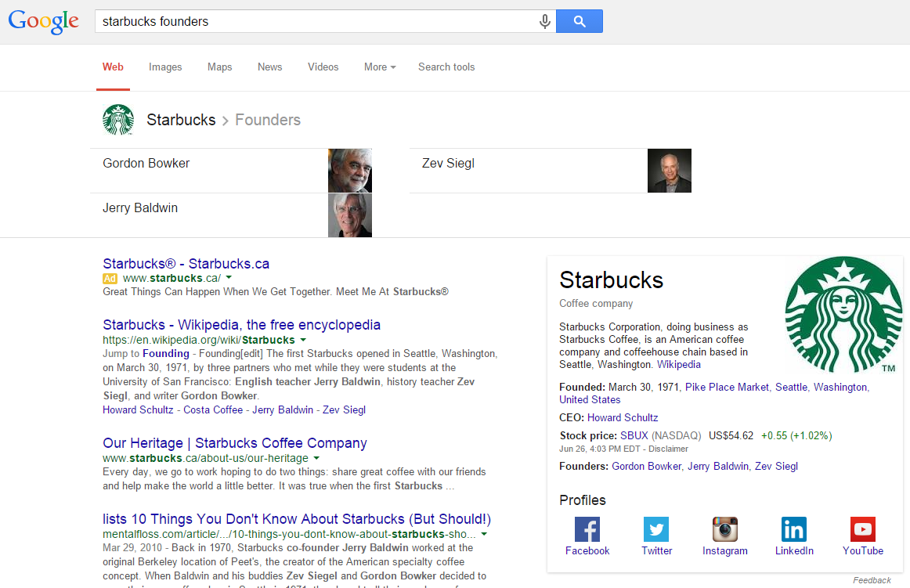Open dropdown arrow beside the mentalfloss URL

pos(484,534)
